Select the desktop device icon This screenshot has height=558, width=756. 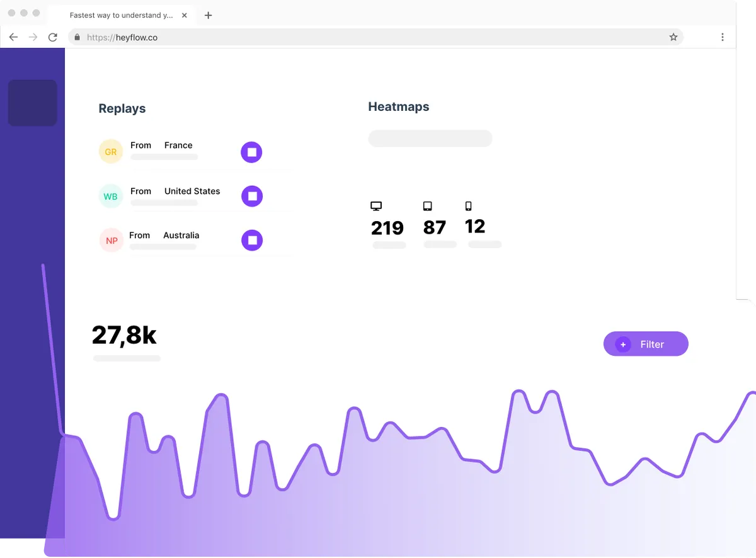pyautogui.click(x=376, y=206)
